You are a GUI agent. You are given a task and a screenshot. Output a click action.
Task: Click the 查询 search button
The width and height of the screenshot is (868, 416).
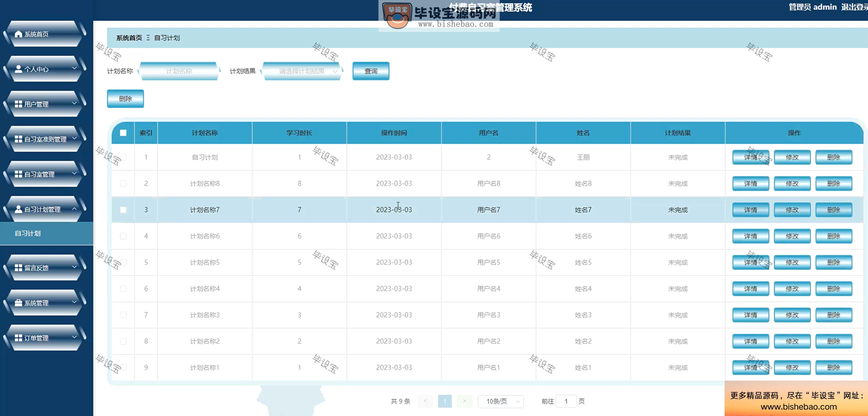371,71
